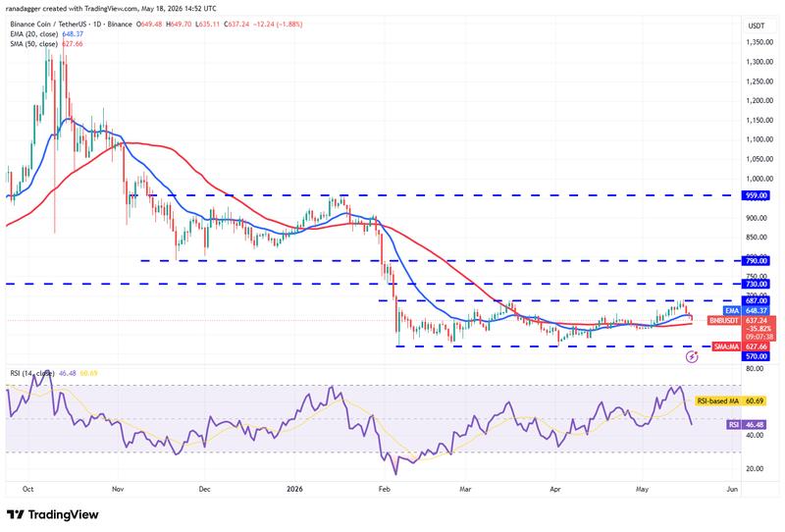The height and width of the screenshot is (532, 785).
Task: Select the 790.00 price level label
Action: [x=755, y=260]
